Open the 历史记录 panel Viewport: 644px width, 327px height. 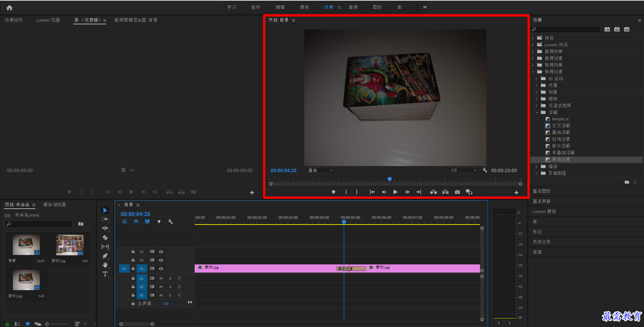(x=542, y=242)
